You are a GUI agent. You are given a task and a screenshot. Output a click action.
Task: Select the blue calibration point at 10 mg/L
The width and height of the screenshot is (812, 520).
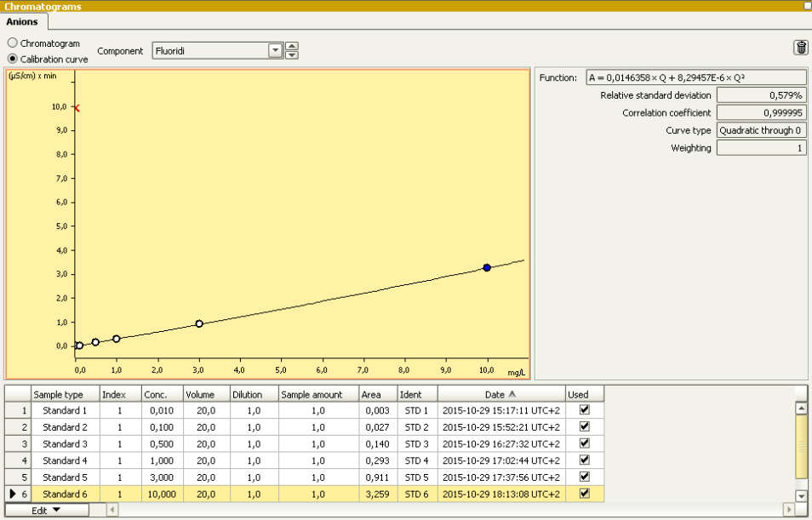tap(486, 267)
